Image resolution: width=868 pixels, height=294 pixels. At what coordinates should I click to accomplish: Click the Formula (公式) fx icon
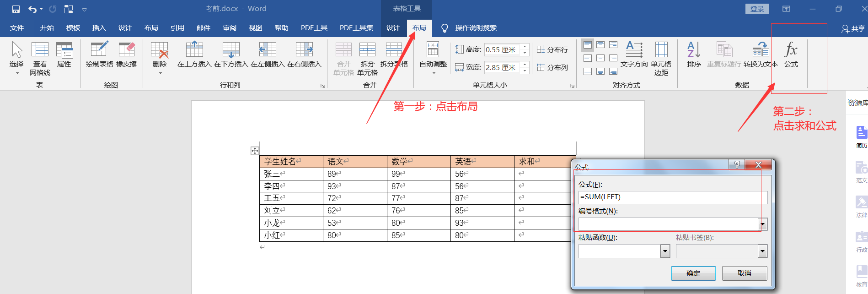(x=791, y=54)
